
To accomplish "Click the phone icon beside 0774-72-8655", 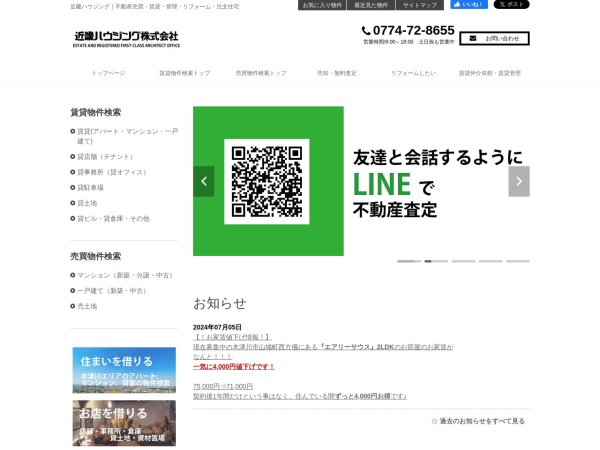I will click(366, 30).
